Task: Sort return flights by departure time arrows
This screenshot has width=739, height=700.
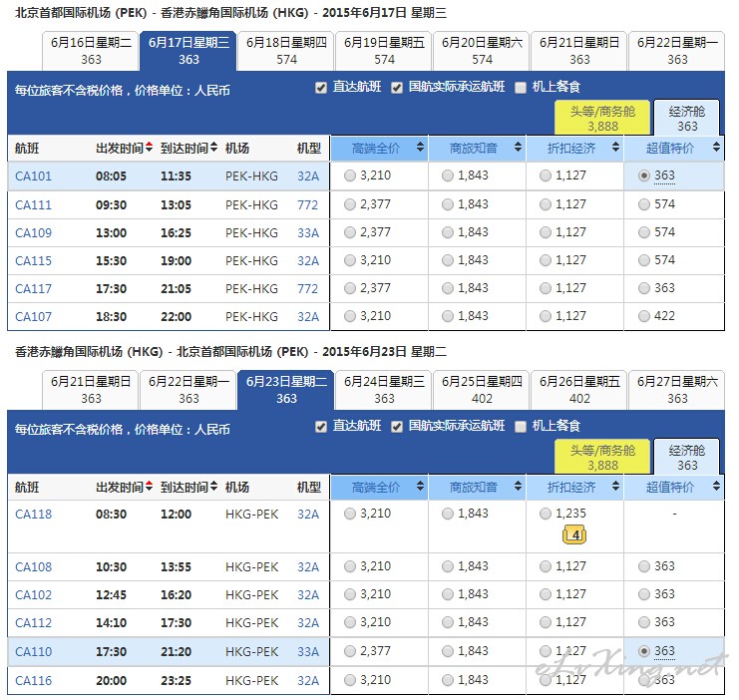Action: pyautogui.click(x=149, y=486)
